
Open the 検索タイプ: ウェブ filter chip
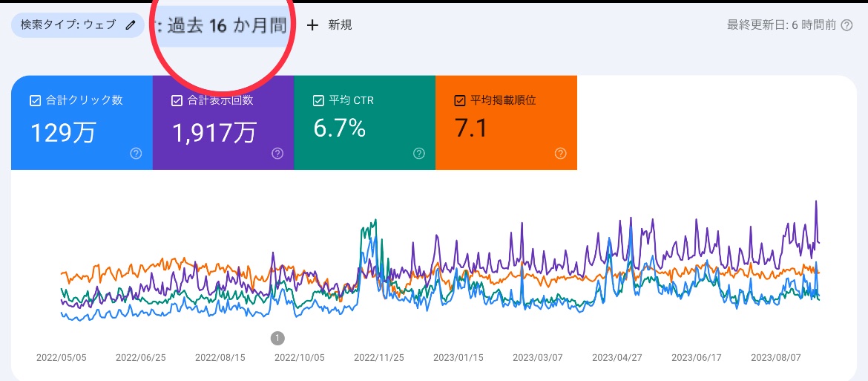pos(77,25)
